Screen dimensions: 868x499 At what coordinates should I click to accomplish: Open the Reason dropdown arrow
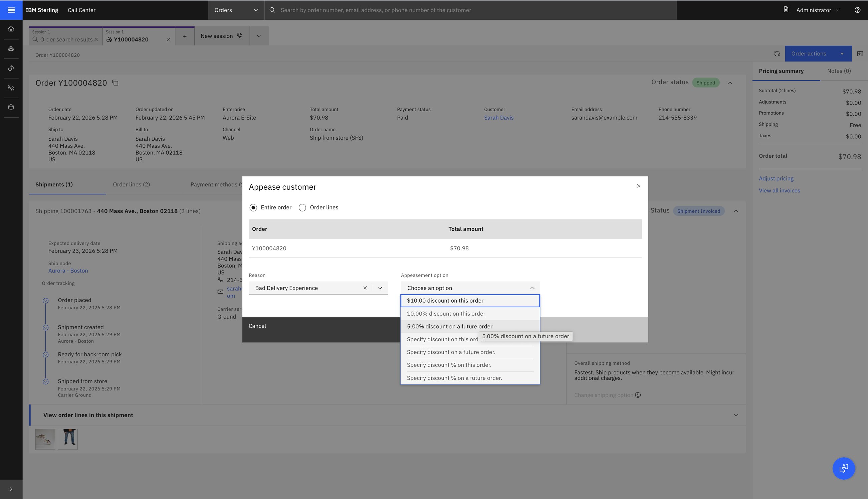pos(380,288)
